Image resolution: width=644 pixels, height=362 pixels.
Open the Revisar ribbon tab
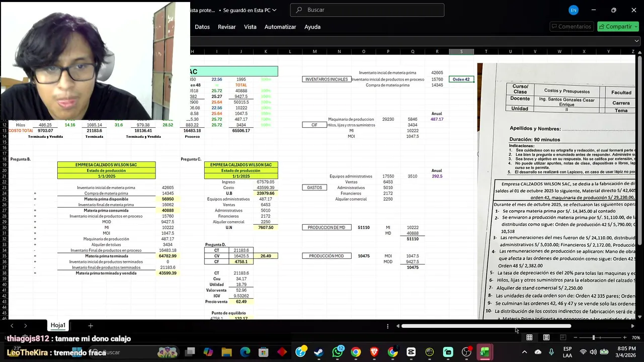pyautogui.click(x=226, y=27)
